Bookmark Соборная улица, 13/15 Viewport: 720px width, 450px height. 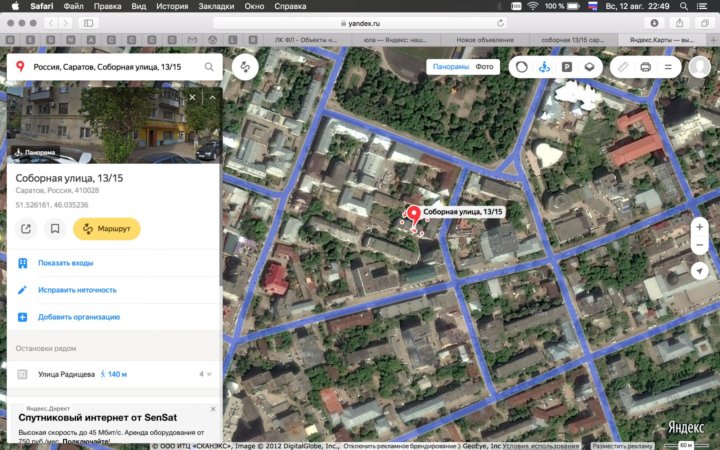55,229
